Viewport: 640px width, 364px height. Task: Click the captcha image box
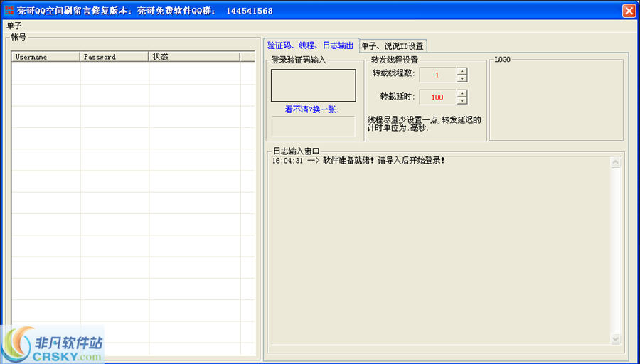pos(314,85)
